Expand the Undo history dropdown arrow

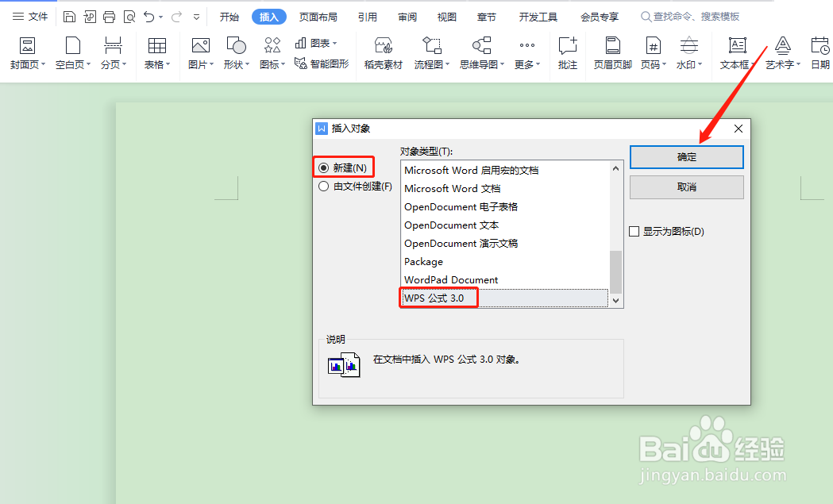click(x=161, y=17)
